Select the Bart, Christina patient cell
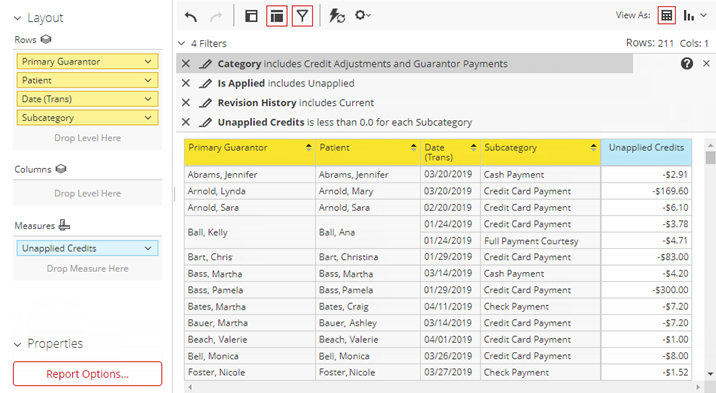 [368, 257]
